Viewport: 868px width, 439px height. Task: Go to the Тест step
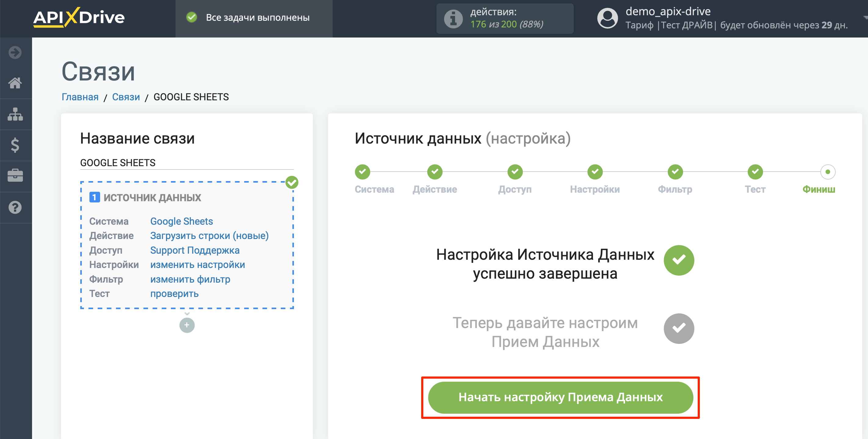click(x=755, y=172)
